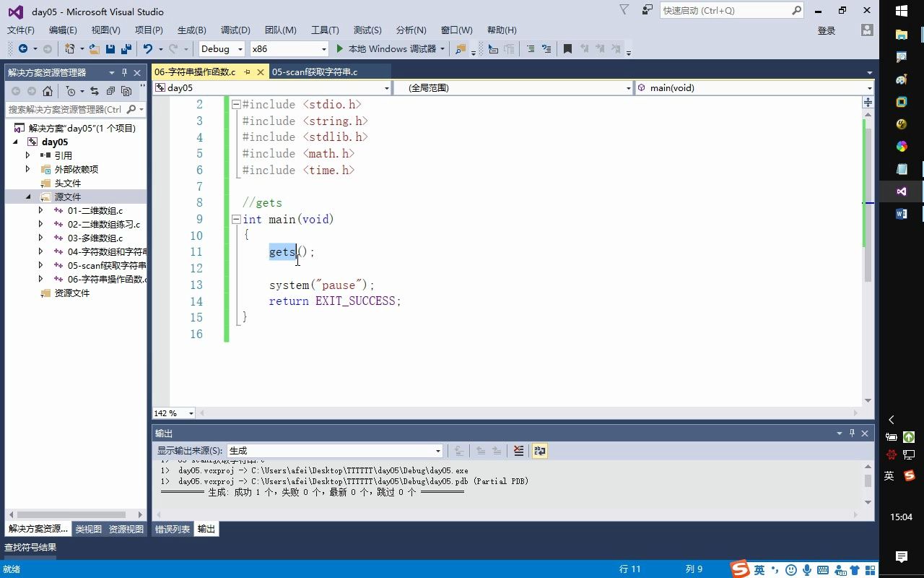Toggle a bookmark on the current line
Image resolution: width=924 pixels, height=578 pixels.
(x=567, y=49)
